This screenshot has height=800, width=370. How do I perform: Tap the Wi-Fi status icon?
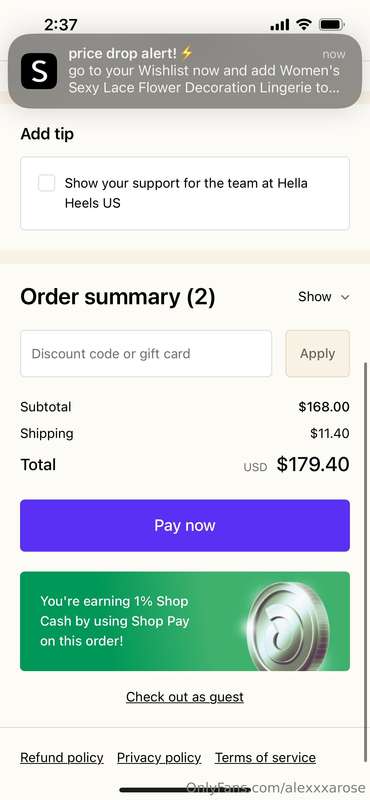click(304, 24)
